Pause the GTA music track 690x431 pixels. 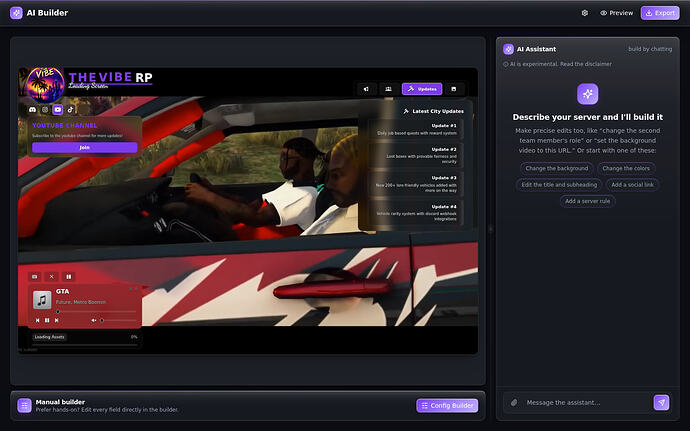[x=47, y=320]
